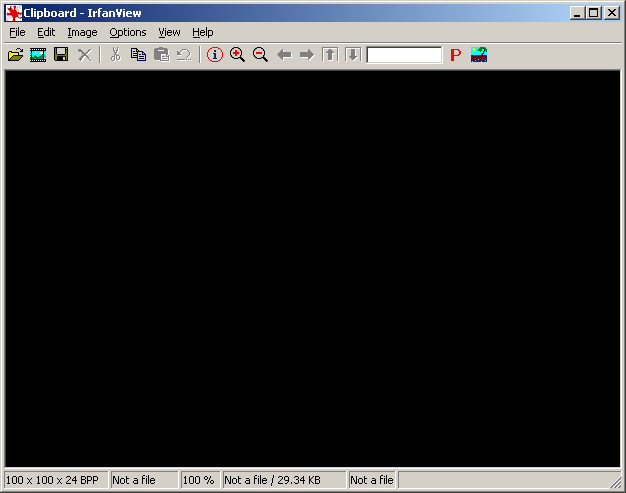Open the View menu
626x493 pixels.
pyautogui.click(x=169, y=32)
